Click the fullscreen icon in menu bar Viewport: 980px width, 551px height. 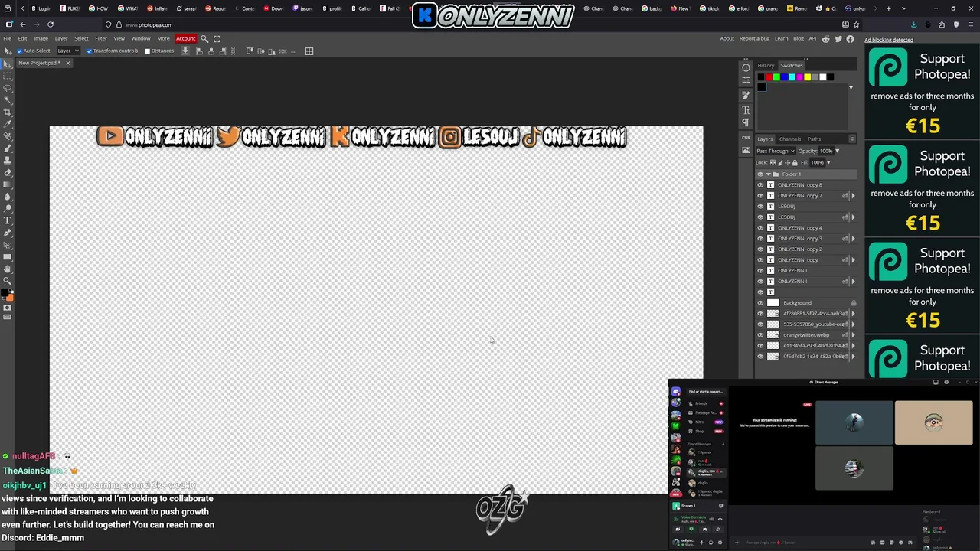217,38
